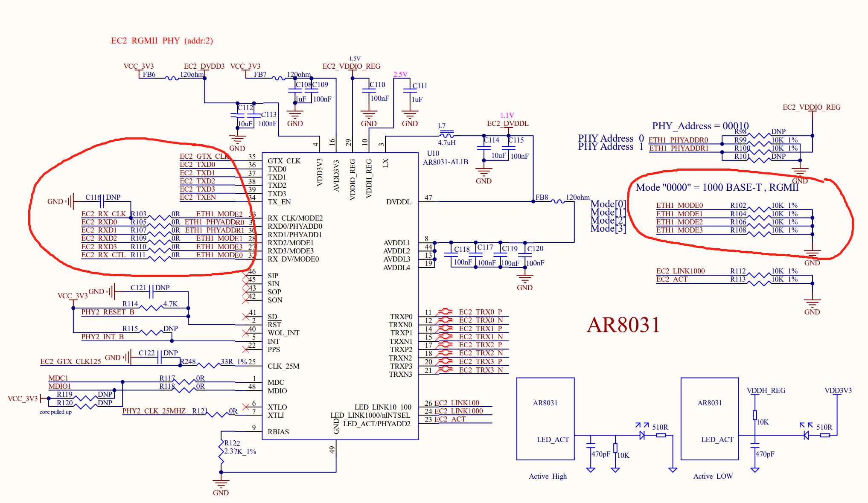
Task: Click the "C121" capacitor designator
Action: click(x=138, y=288)
